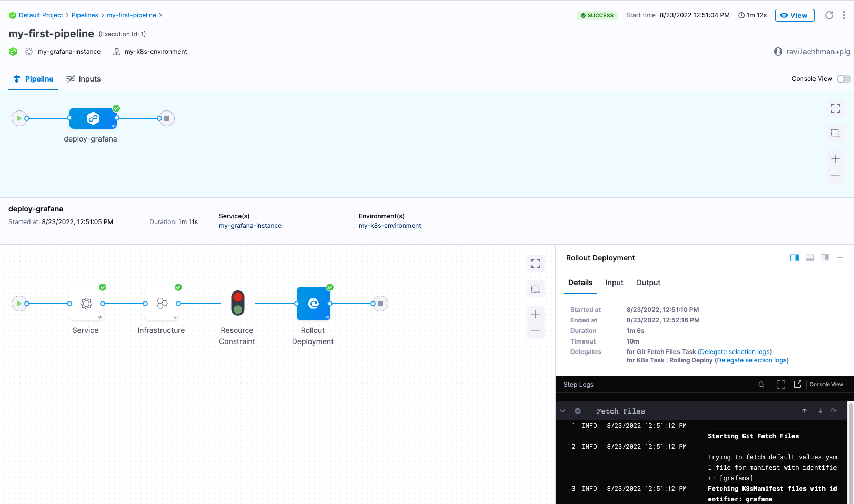
Task: Collapse the Fetch Files log section
Action: click(x=562, y=411)
